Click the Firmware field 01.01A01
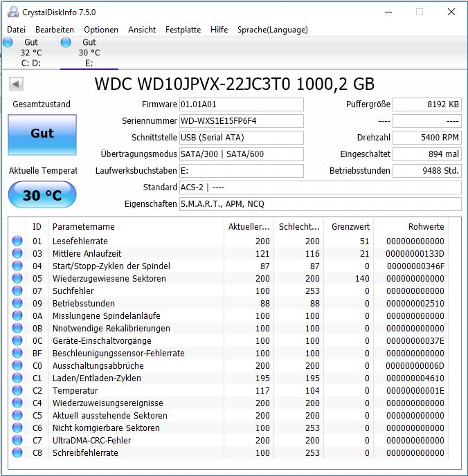468x476 pixels. [242, 104]
